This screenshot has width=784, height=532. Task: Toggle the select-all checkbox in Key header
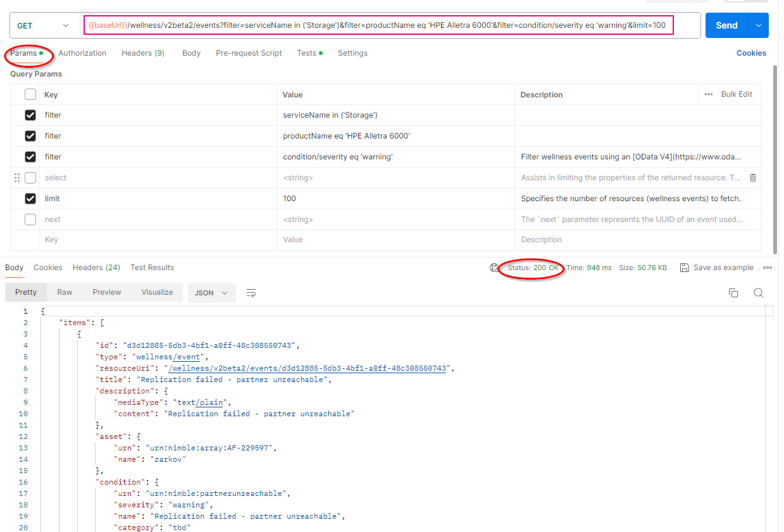30,94
